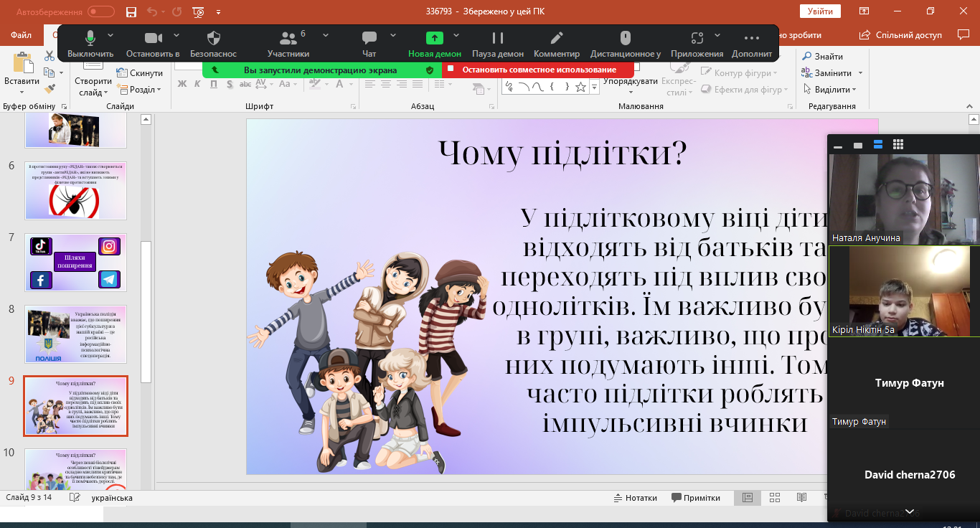Open Clipboard group dialog launcher
Image resolution: width=980 pixels, height=528 pixels.
[64, 106]
